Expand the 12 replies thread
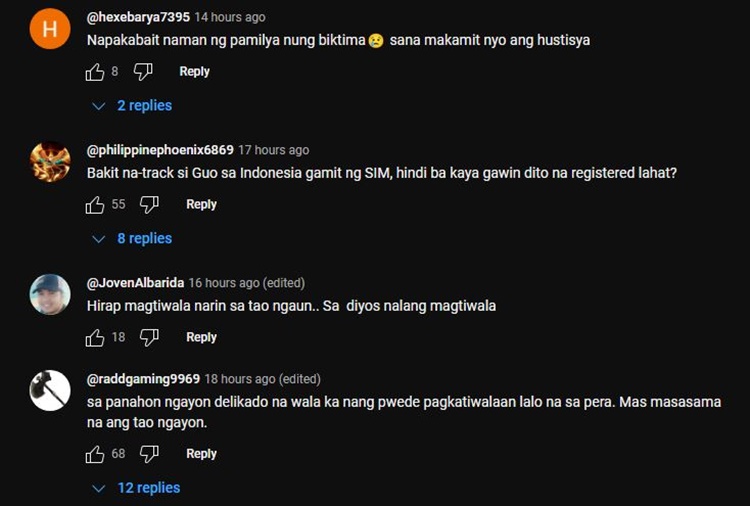 [x=136, y=488]
